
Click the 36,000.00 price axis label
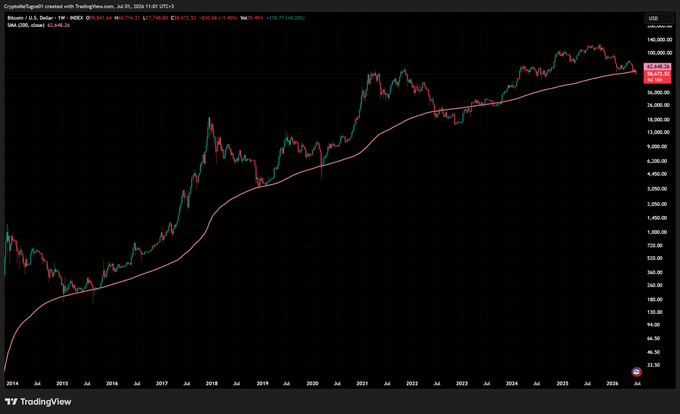[659, 92]
